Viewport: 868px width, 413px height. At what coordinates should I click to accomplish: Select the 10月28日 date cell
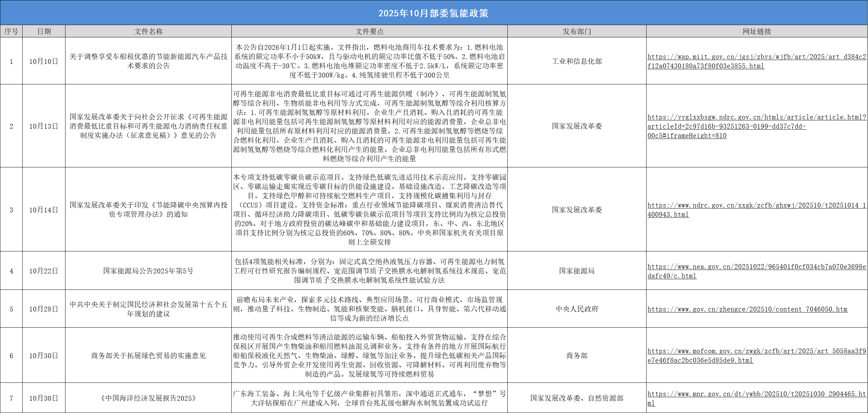[x=44, y=309]
